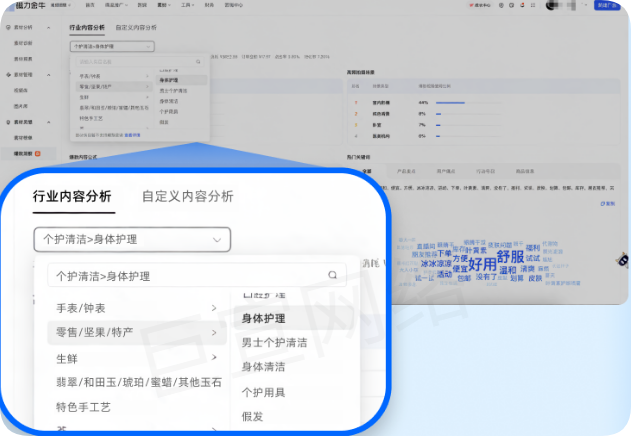Expand the 商品推广 top navigation dropdown
The image size is (631, 436).
click(x=116, y=5)
